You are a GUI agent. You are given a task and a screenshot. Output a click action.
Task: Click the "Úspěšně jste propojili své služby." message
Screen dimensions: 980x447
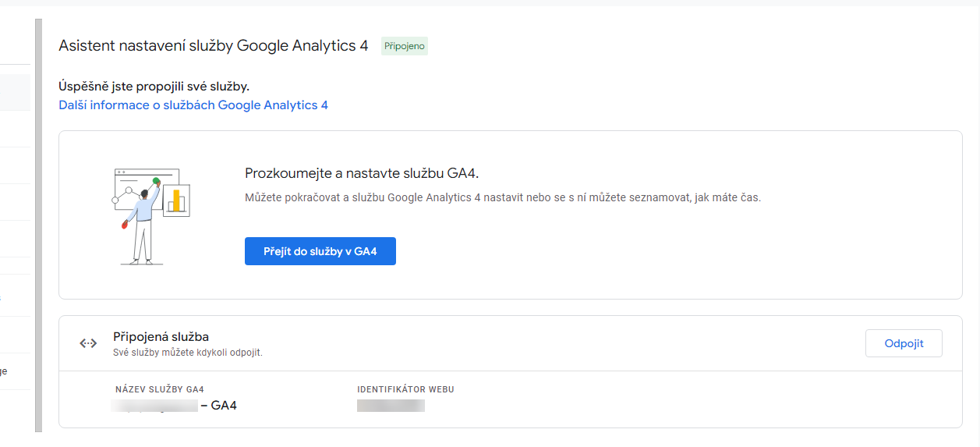point(154,86)
